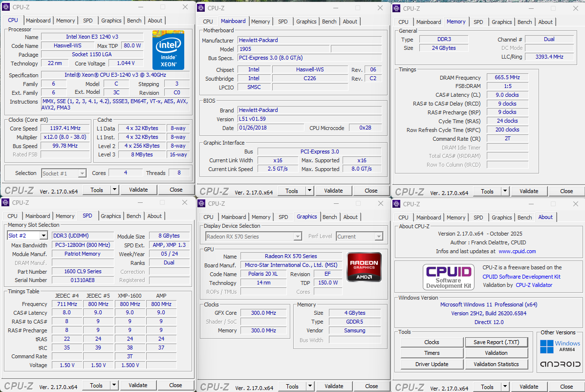Open the About tab in the Mainboard window
Viewport: 585px width, 392px height.
coord(350,21)
